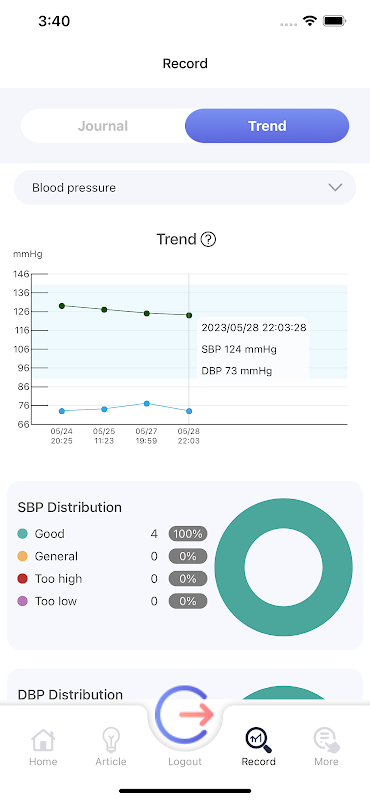
Task: Switch to the Journal view
Action: 103,126
